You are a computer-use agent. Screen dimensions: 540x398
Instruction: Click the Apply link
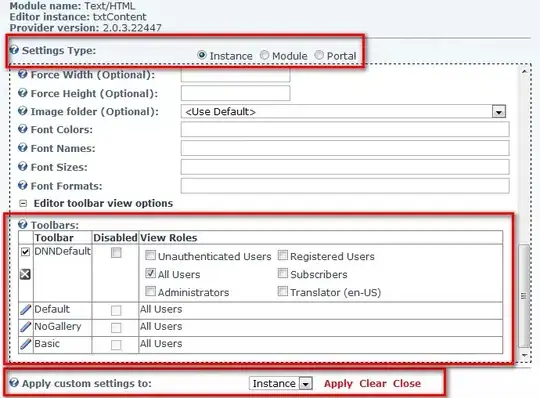(338, 383)
